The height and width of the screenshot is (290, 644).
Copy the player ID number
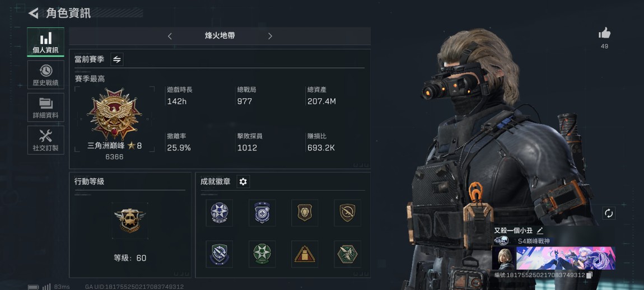click(589, 275)
